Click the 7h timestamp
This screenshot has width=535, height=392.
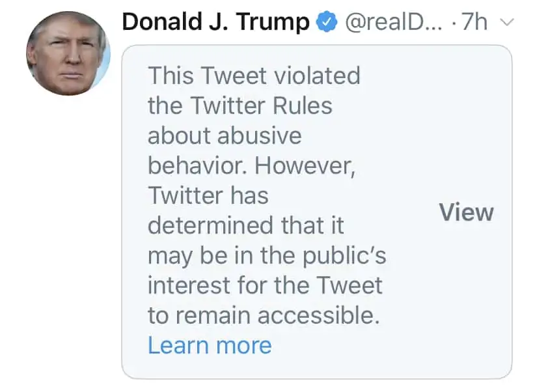pyautogui.click(x=474, y=21)
